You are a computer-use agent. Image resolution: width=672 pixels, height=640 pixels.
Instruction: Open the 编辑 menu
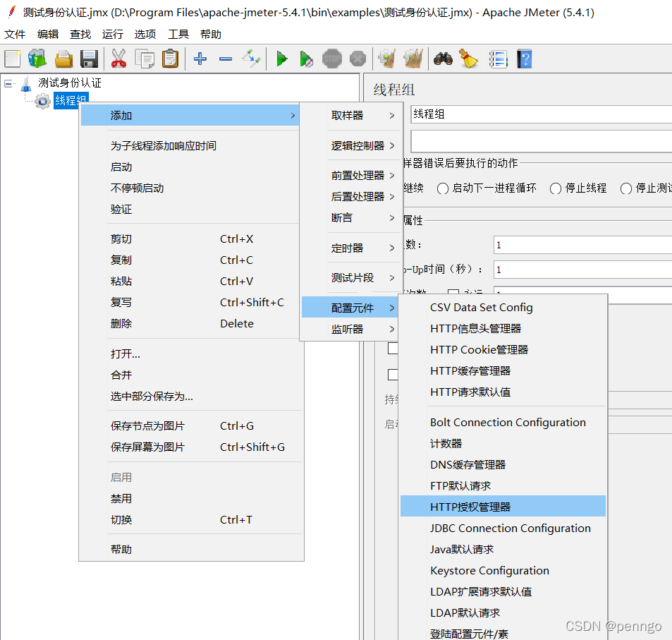coord(47,35)
